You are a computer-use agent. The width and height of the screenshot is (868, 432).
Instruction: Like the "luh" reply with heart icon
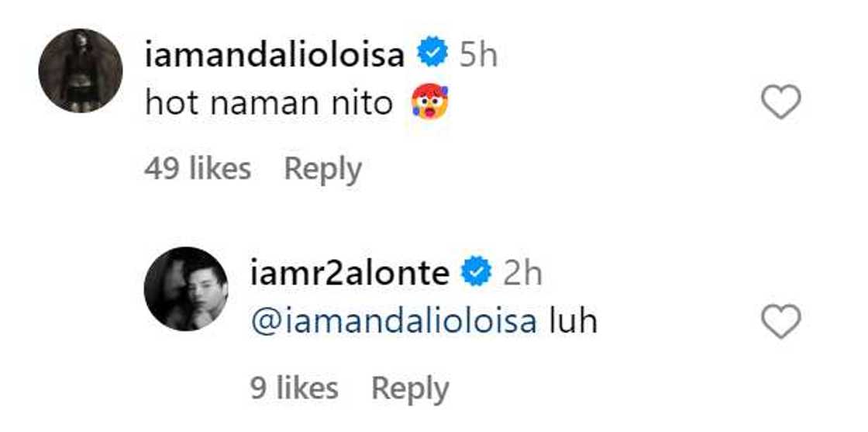(781, 321)
